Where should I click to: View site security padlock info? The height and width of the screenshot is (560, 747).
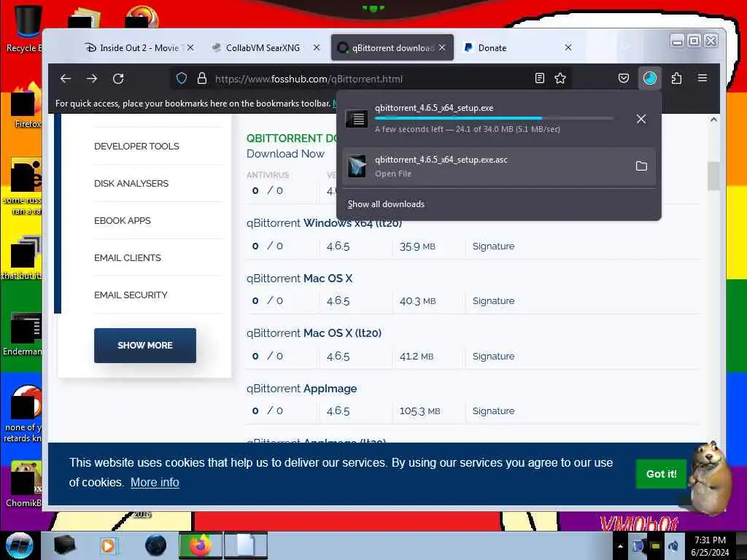tap(202, 79)
